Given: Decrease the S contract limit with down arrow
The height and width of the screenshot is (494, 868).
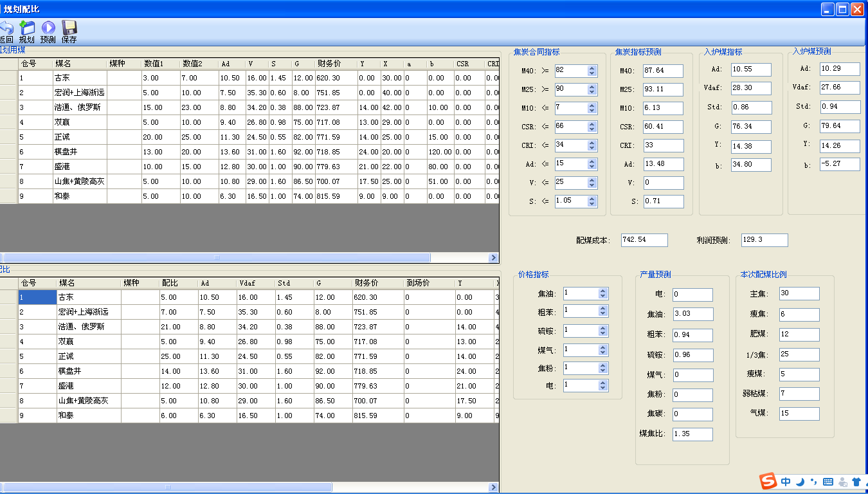Looking at the screenshot, I should coord(592,205).
